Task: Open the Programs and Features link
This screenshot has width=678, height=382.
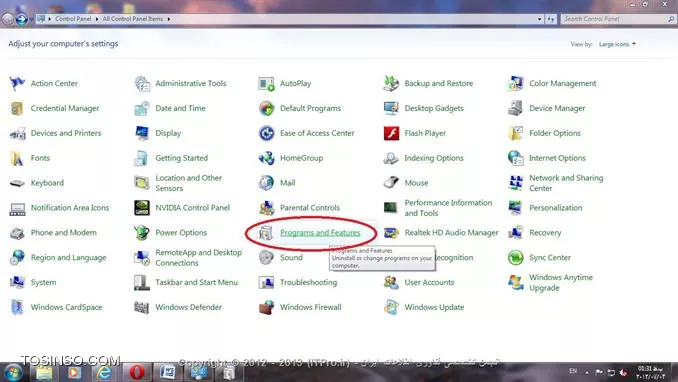Action: 320,233
